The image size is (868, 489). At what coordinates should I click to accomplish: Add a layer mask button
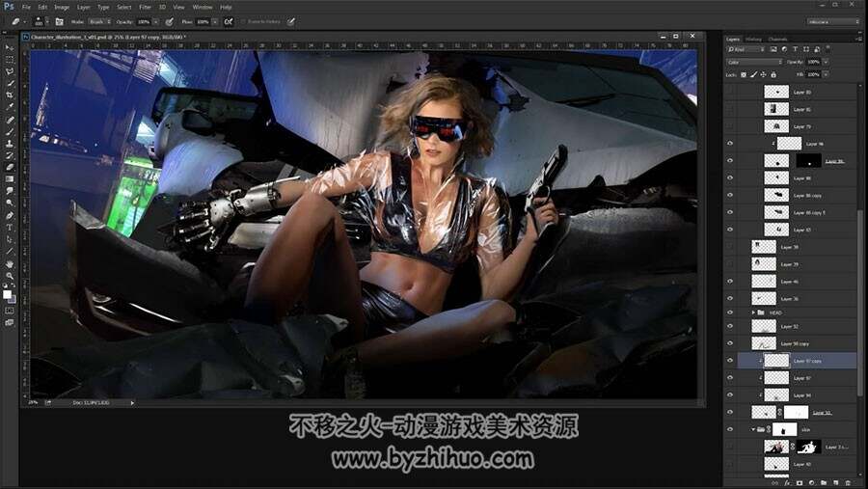(x=799, y=483)
